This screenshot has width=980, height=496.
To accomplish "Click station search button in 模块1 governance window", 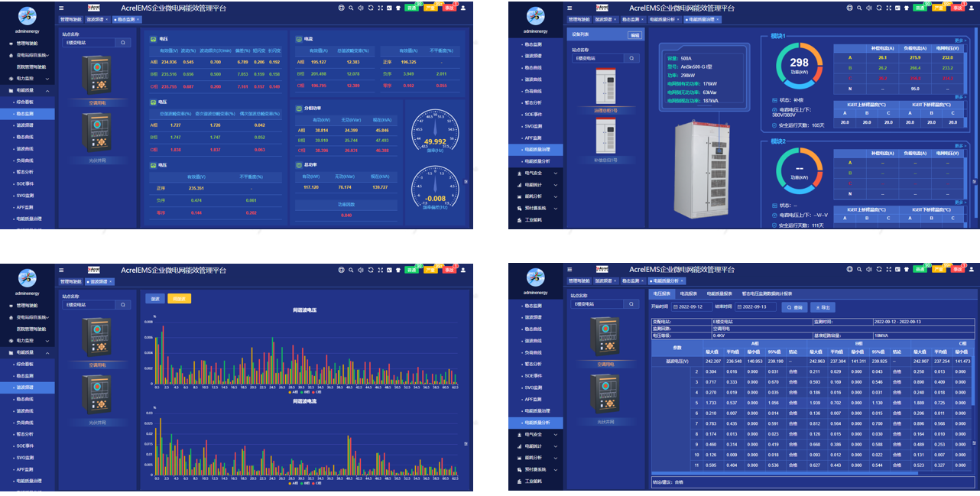I will 631,58.
